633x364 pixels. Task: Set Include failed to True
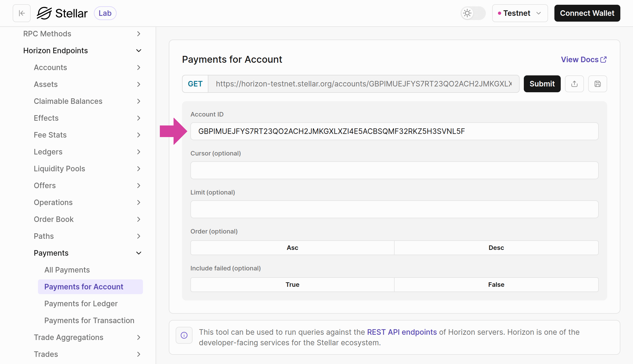click(292, 284)
